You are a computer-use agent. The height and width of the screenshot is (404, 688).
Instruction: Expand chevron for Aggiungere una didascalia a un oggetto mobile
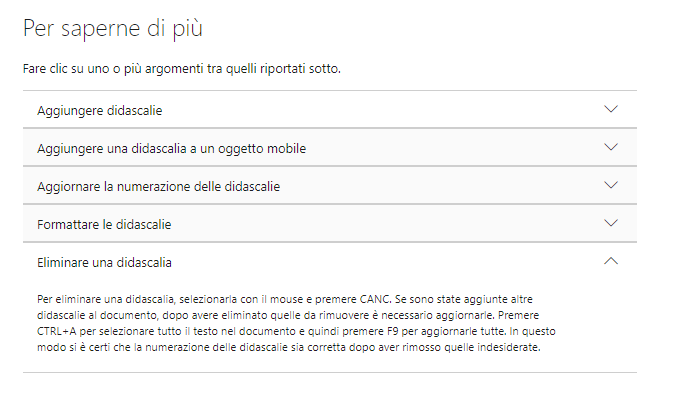coord(611,147)
